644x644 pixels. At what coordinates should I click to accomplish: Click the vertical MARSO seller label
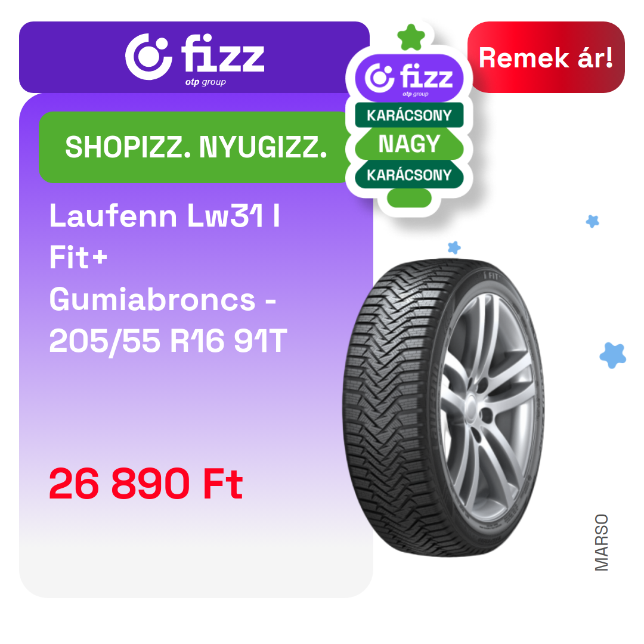(x=601, y=543)
